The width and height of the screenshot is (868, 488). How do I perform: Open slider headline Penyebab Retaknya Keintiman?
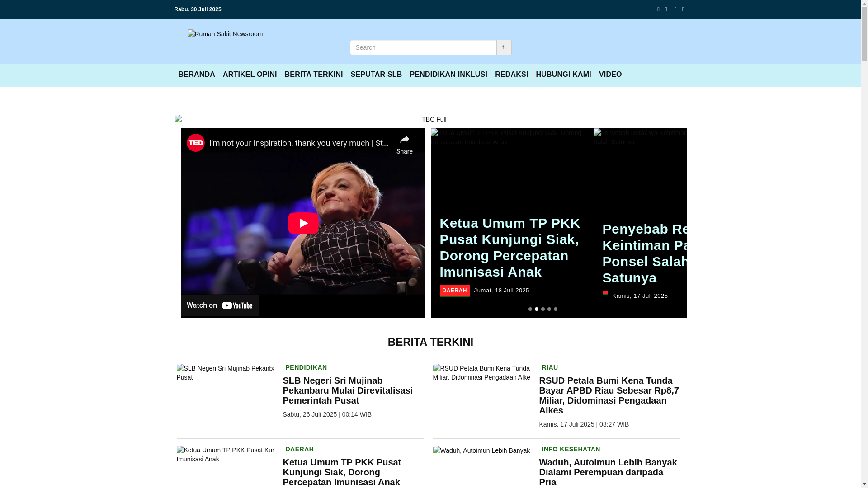tap(645, 253)
